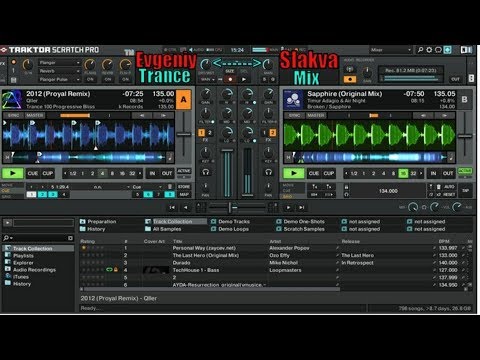Toggle headphone cue for channel B

[x=268, y=172]
